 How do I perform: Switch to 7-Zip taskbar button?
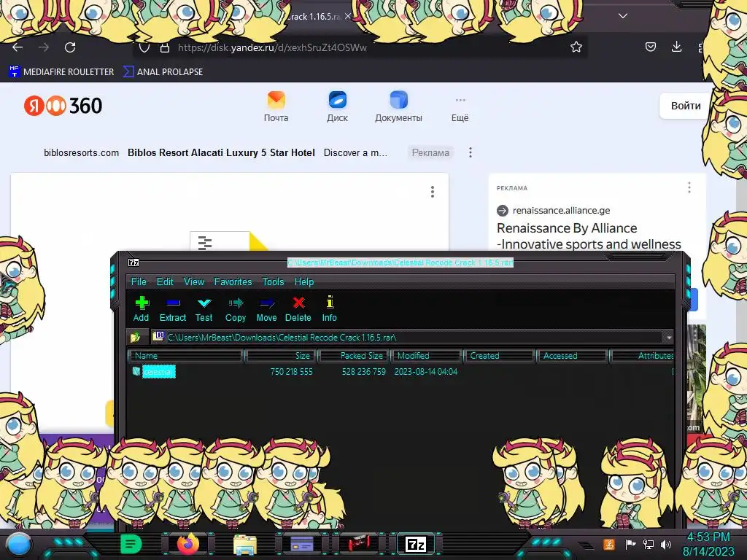point(415,544)
